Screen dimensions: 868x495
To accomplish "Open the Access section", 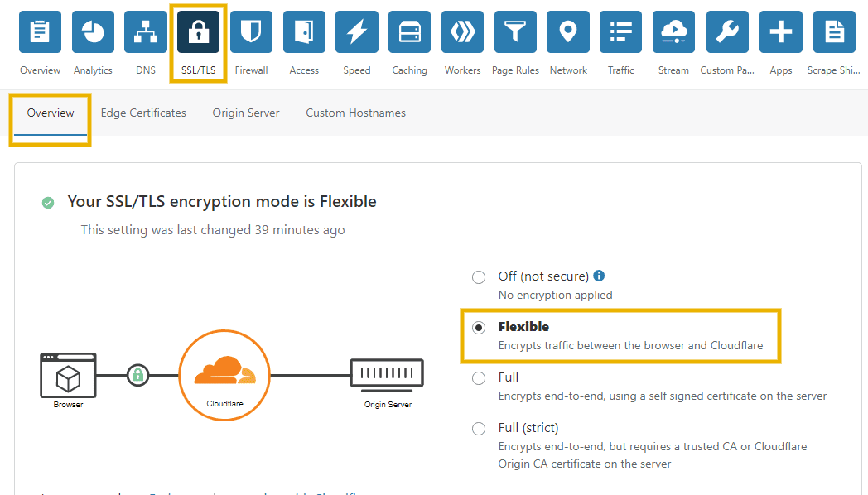I will 304,31.
